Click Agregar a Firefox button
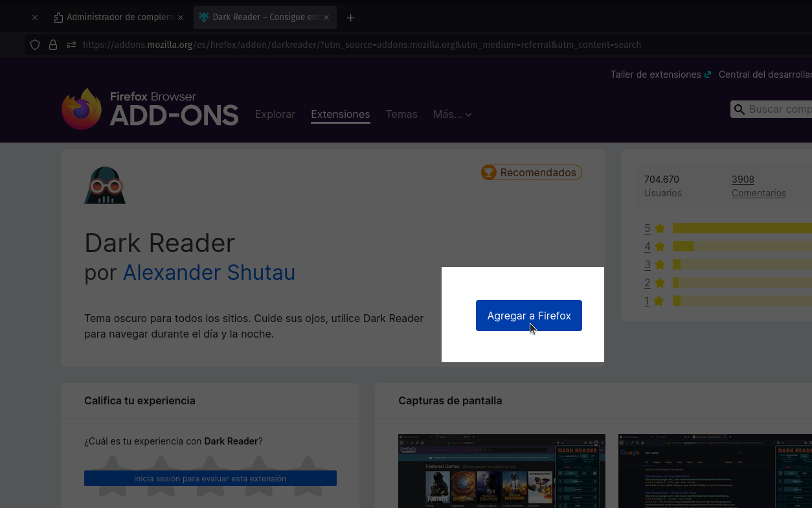Screen dimensions: 812x508 tap(528, 316)
